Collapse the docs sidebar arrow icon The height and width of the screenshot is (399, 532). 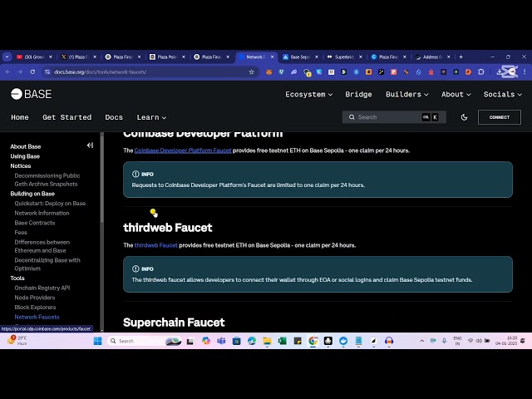tap(90, 145)
